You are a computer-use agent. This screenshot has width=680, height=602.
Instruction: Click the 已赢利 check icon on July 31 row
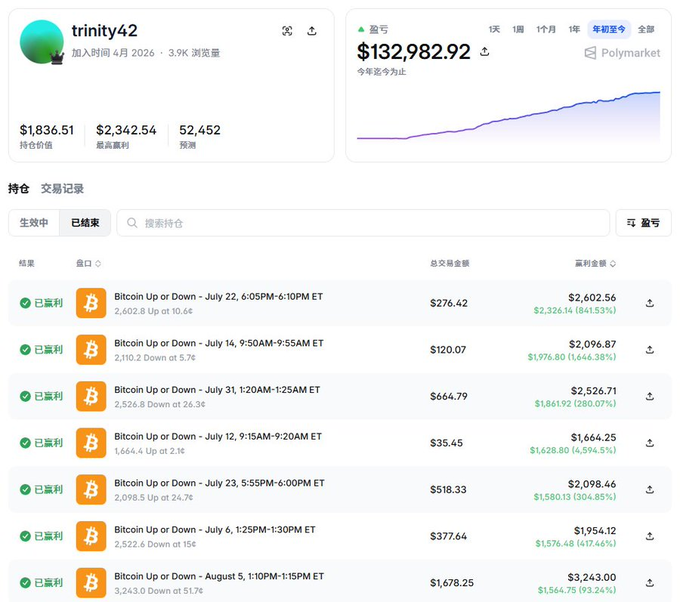pyautogui.click(x=25, y=396)
